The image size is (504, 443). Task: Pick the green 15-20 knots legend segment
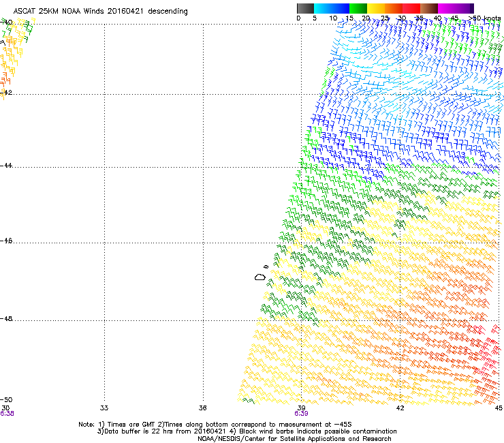pyautogui.click(x=358, y=8)
